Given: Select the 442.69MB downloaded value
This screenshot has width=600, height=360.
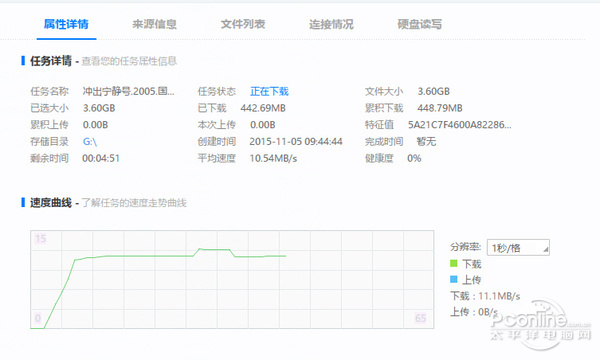Looking at the screenshot, I should [263, 108].
